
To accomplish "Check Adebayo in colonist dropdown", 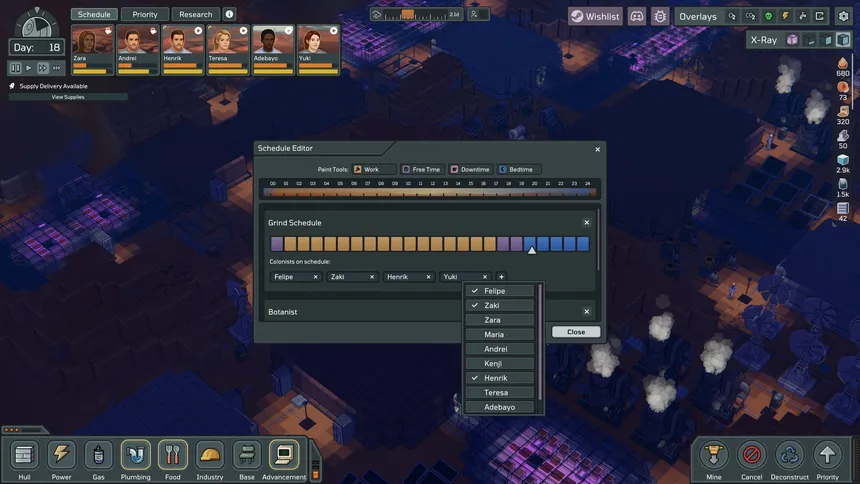I will tap(500, 407).
